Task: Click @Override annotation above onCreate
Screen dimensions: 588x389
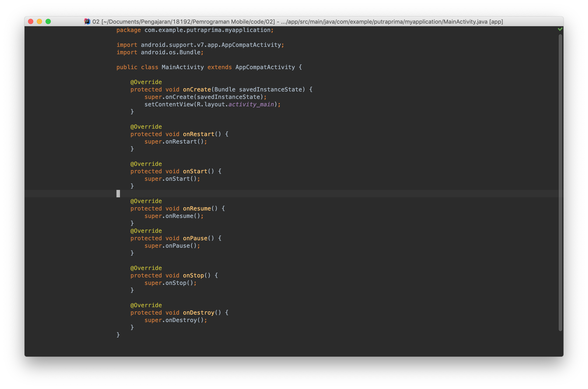Action: pos(146,82)
